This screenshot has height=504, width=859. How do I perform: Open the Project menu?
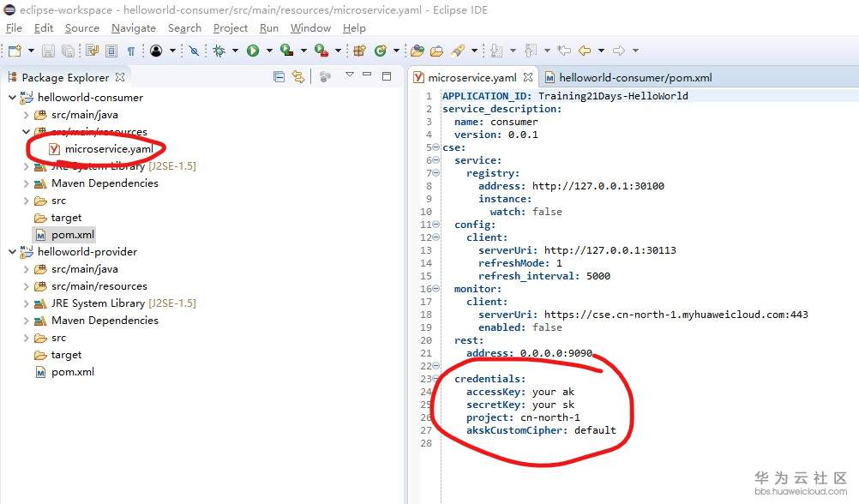[230, 28]
